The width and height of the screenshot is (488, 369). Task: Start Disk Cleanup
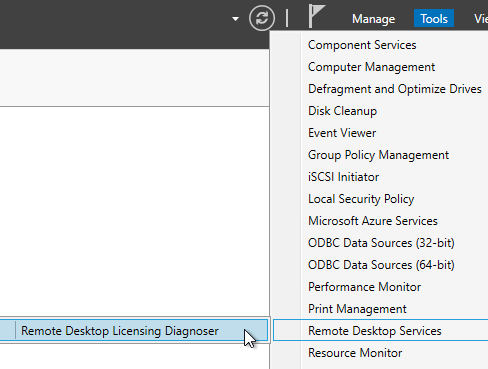click(342, 111)
